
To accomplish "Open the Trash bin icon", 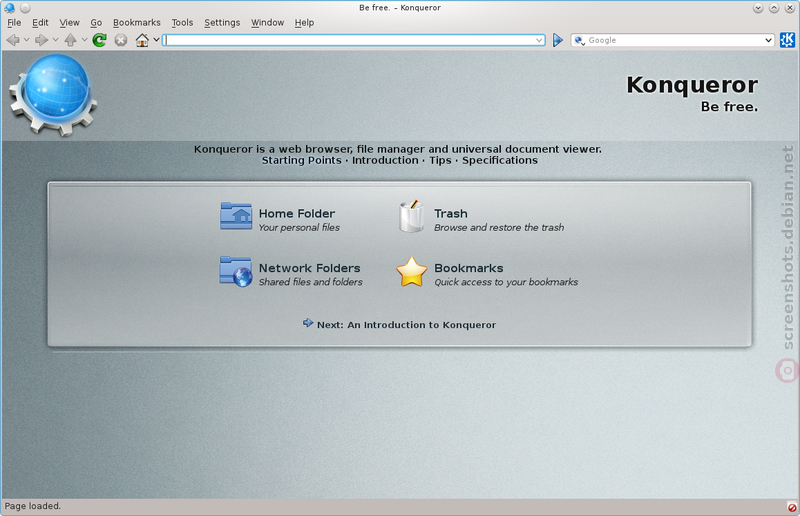I will (x=411, y=216).
